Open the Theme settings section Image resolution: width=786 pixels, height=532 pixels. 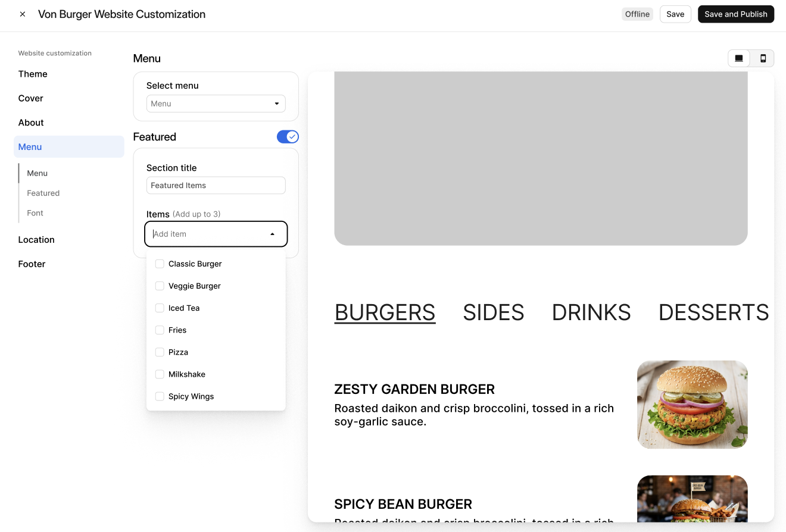click(33, 74)
